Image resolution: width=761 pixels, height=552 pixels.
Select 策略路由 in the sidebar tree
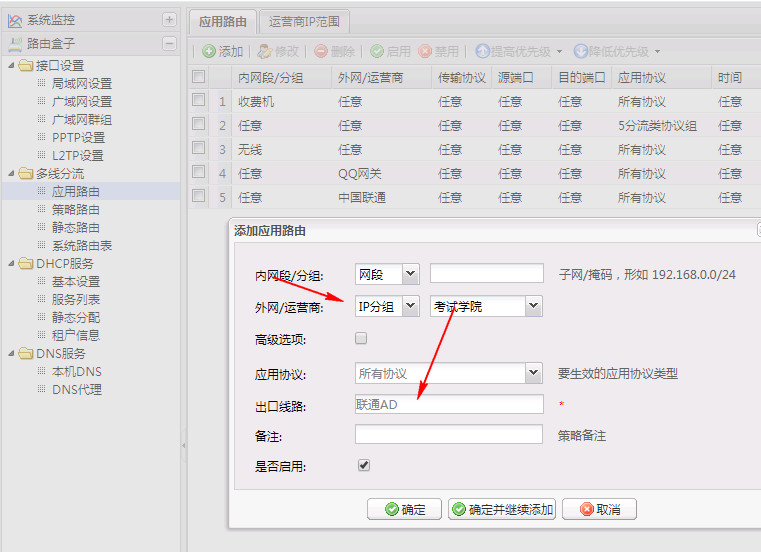[x=76, y=209]
